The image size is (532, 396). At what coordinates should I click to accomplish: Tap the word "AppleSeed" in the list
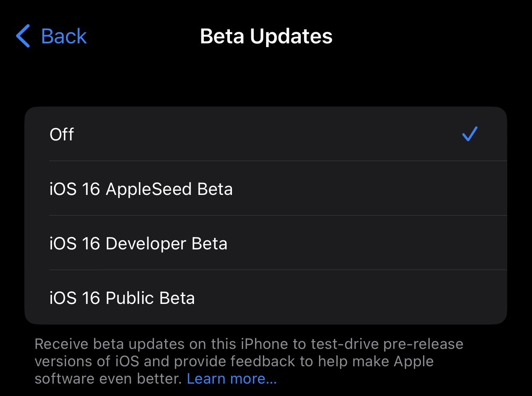(149, 189)
